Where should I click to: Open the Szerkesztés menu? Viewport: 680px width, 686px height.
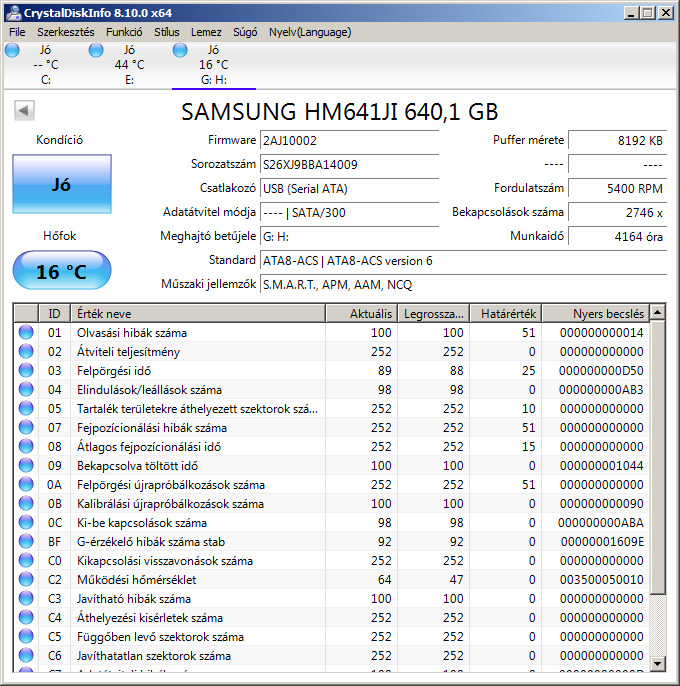coord(65,32)
